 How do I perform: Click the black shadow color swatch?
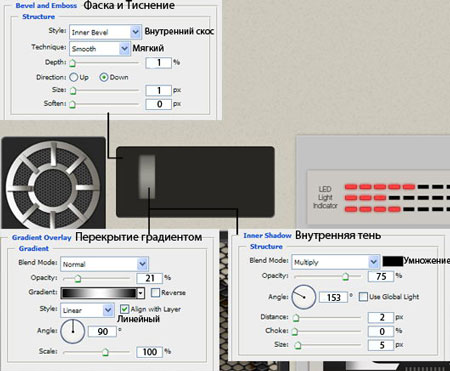393,261
